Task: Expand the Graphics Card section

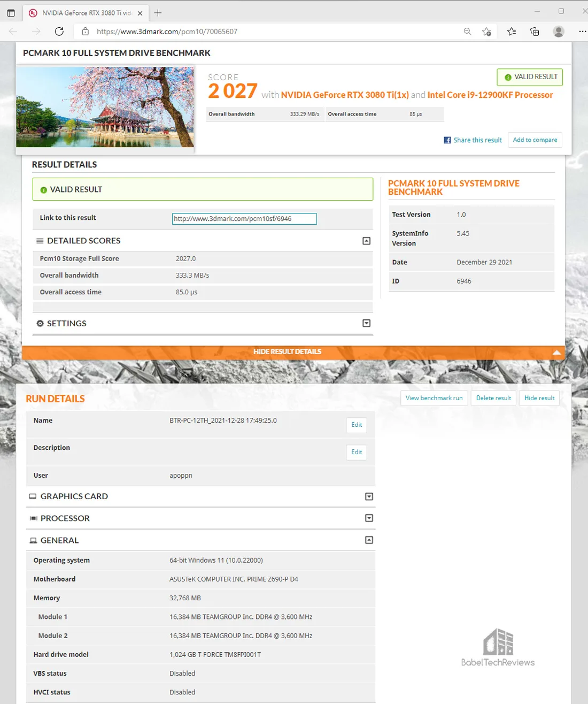Action: 369,496
